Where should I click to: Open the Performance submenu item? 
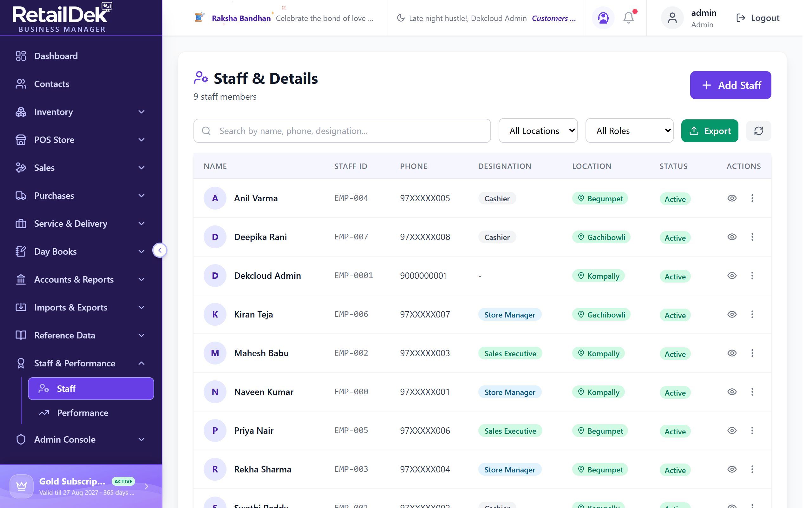(x=91, y=413)
